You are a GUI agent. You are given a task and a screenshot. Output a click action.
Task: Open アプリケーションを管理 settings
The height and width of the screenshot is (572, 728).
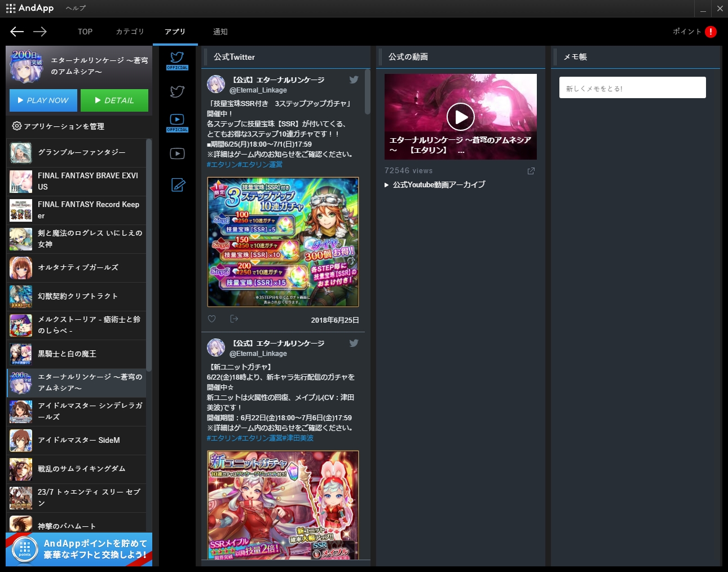point(58,126)
